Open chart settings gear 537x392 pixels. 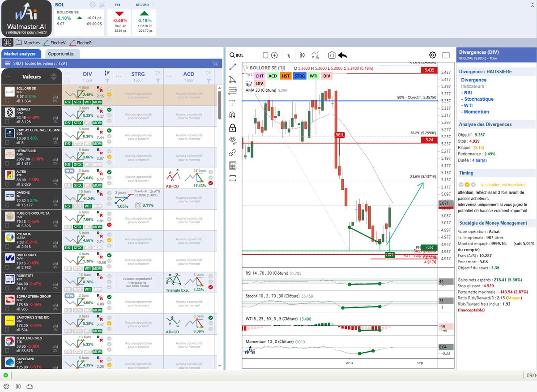point(433,55)
